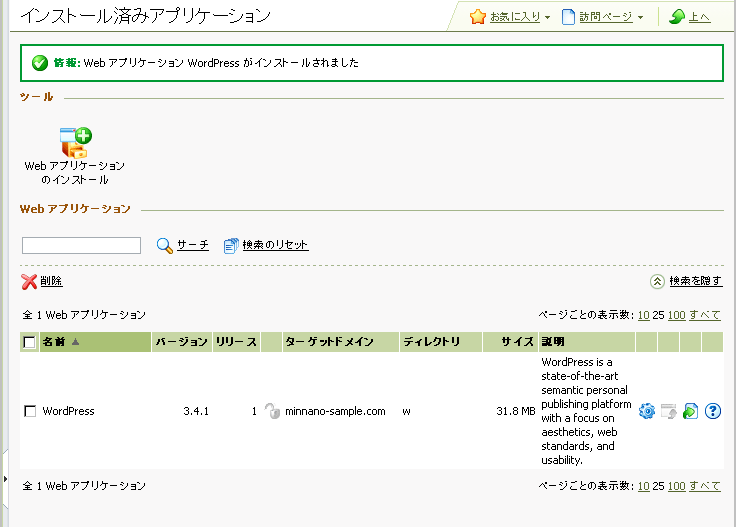This screenshot has height=527, width=736.
Task: Click the WordPress application name
Action: tap(69, 412)
